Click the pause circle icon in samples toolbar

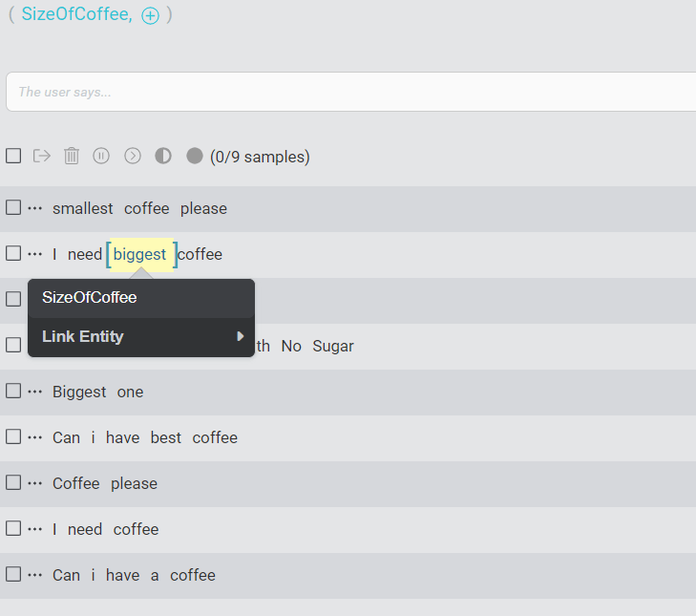[101, 156]
